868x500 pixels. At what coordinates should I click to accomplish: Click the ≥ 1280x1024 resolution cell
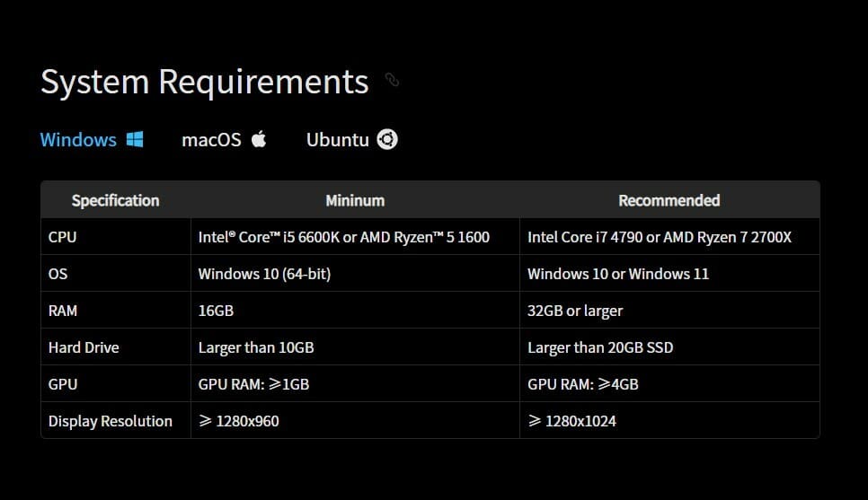click(x=669, y=421)
